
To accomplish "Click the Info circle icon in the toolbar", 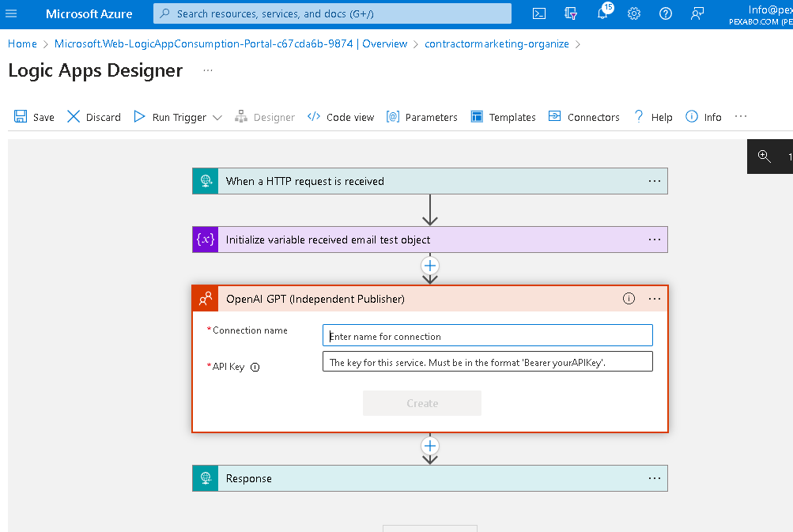I will tap(691, 117).
